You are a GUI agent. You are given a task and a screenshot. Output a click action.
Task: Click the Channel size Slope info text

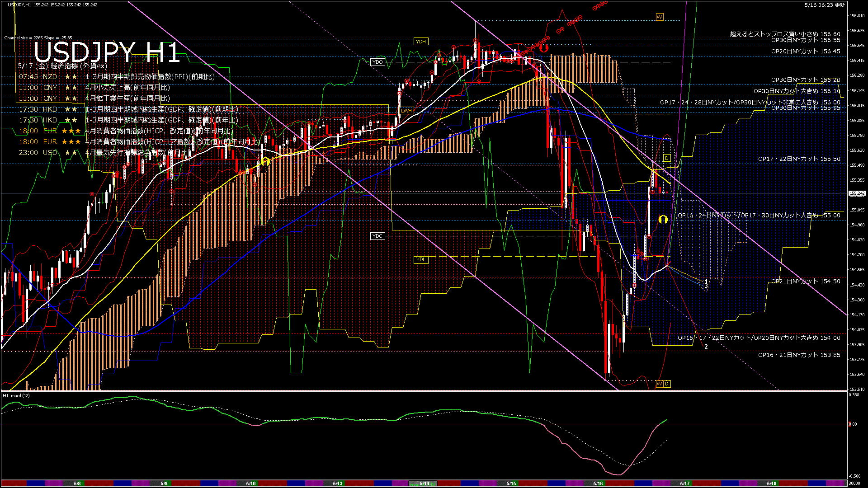coord(38,38)
